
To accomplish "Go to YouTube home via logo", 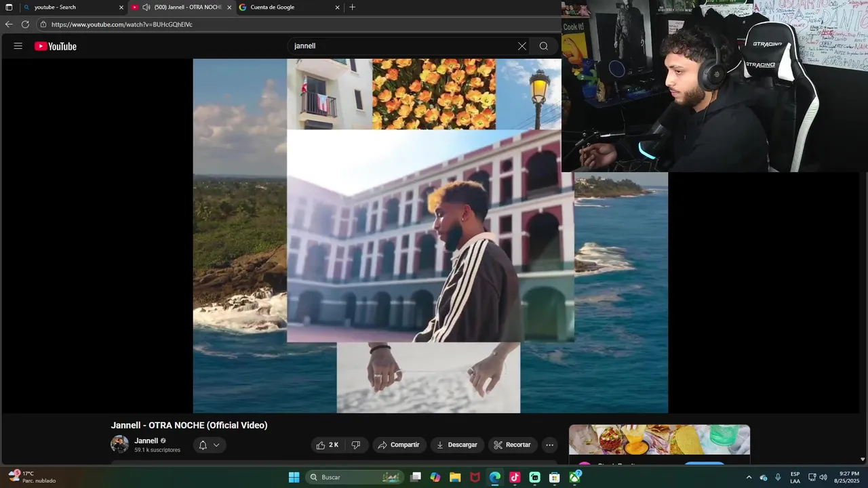I will pyautogui.click(x=56, y=46).
